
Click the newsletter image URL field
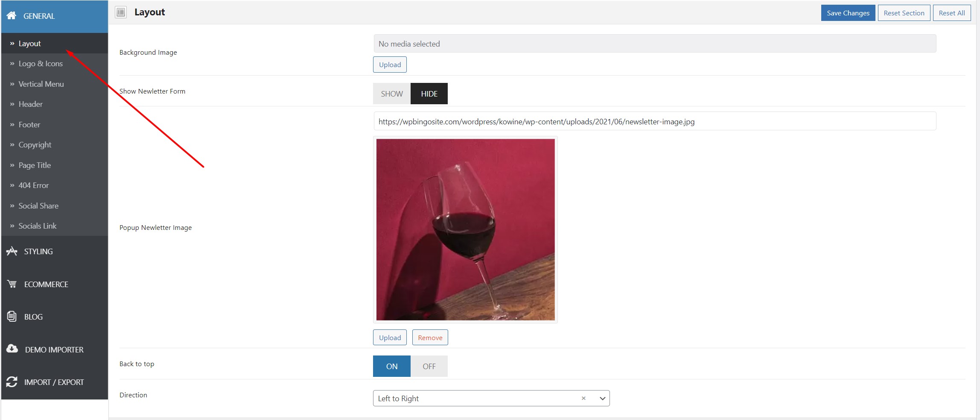tap(655, 121)
